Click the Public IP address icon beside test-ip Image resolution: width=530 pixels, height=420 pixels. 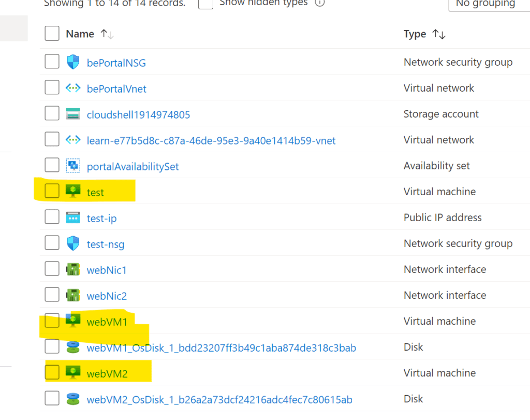(x=73, y=218)
